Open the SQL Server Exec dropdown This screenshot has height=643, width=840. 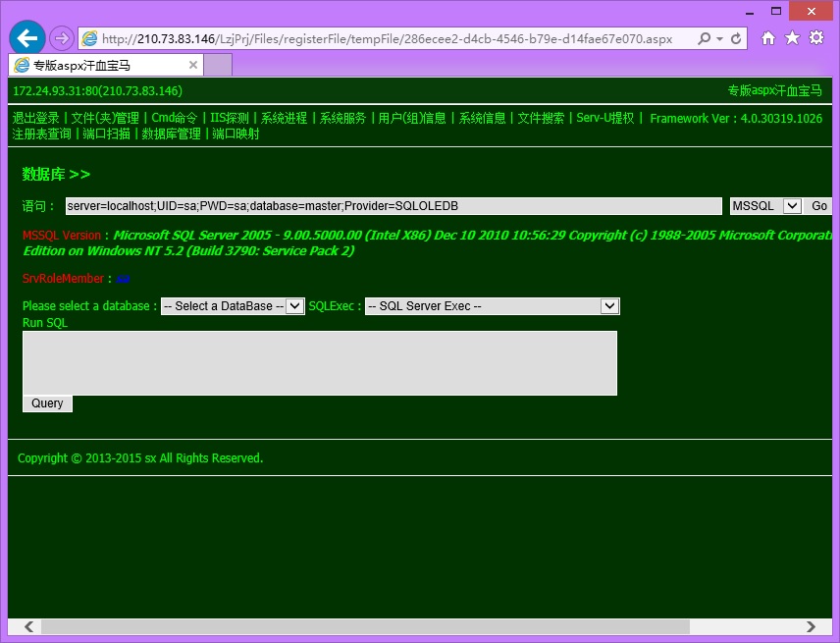pos(493,306)
